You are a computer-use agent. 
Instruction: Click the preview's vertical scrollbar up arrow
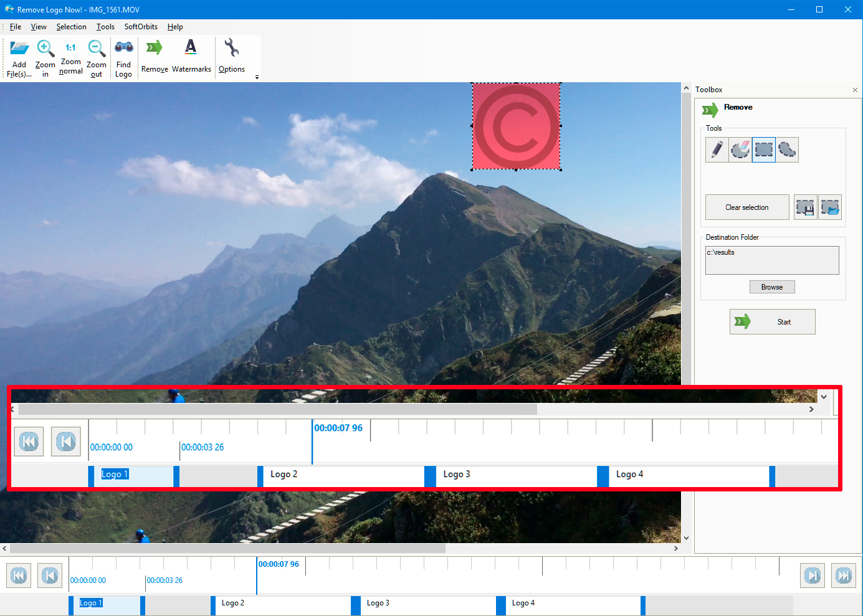[686, 88]
